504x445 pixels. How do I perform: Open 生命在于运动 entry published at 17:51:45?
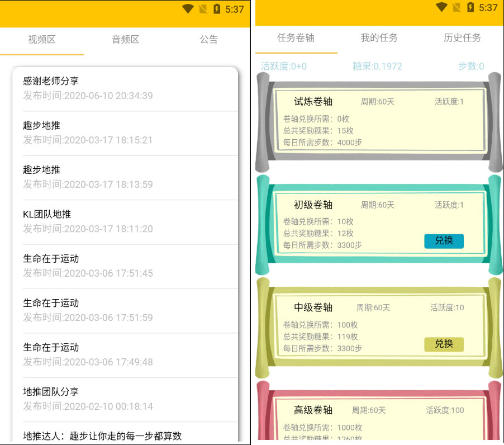pyautogui.click(x=125, y=266)
